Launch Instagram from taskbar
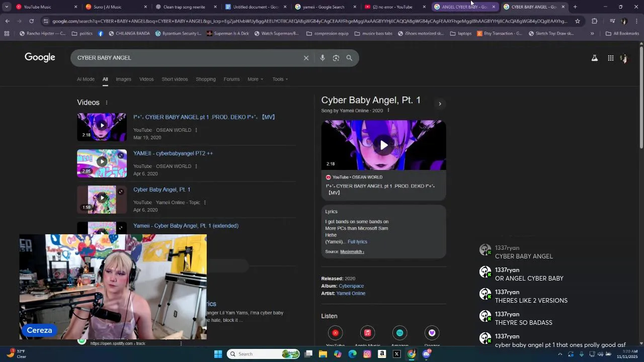The width and height of the screenshot is (644, 362). coord(367,354)
